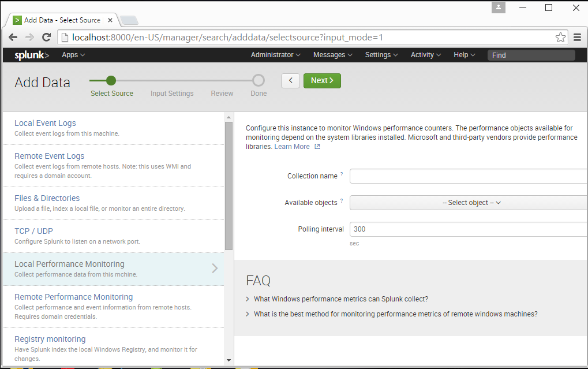This screenshot has height=369, width=588.
Task: Open the Learn More link
Action: 292,147
